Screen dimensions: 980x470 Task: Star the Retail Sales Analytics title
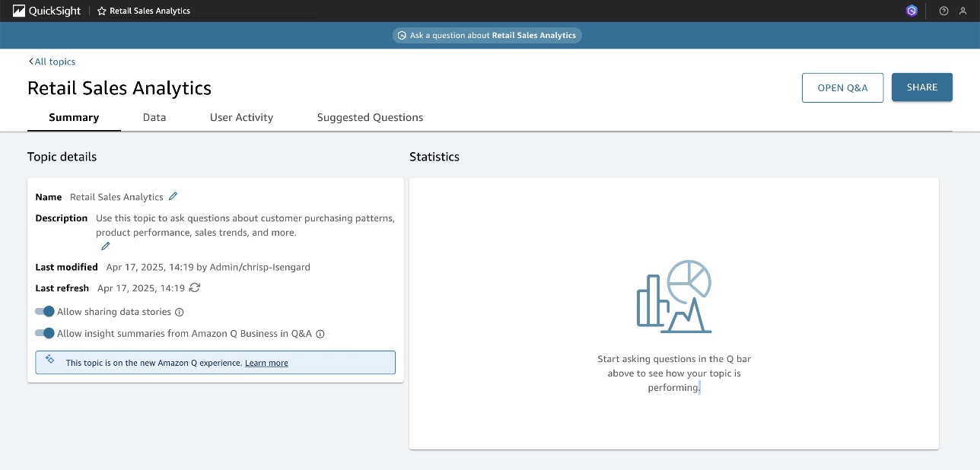102,11
